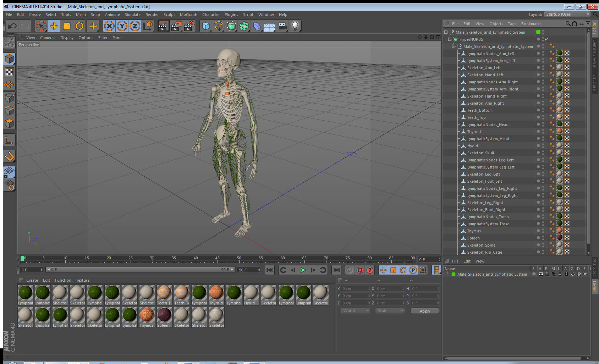This screenshot has width=599, height=364.
Task: Select the Live Selection tool
Action: tap(41, 26)
